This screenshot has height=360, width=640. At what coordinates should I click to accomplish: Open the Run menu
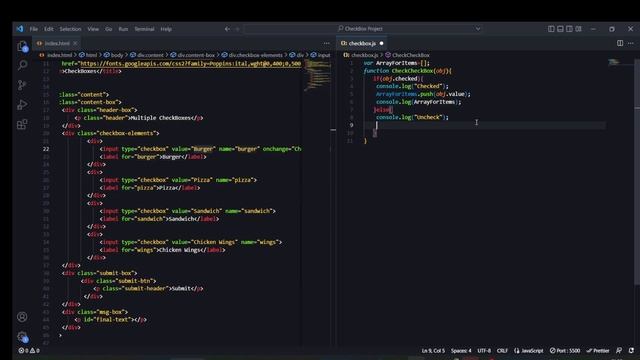pos(123,29)
